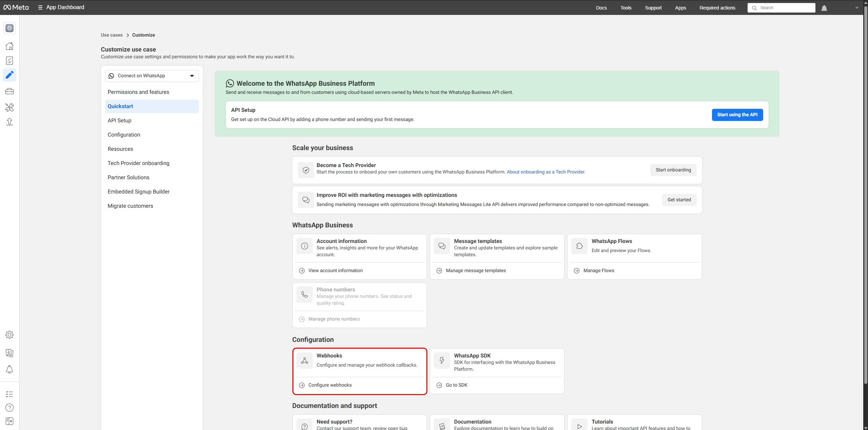The width and height of the screenshot is (868, 430).
Task: Open API Setup in the side menu
Action: click(152, 121)
